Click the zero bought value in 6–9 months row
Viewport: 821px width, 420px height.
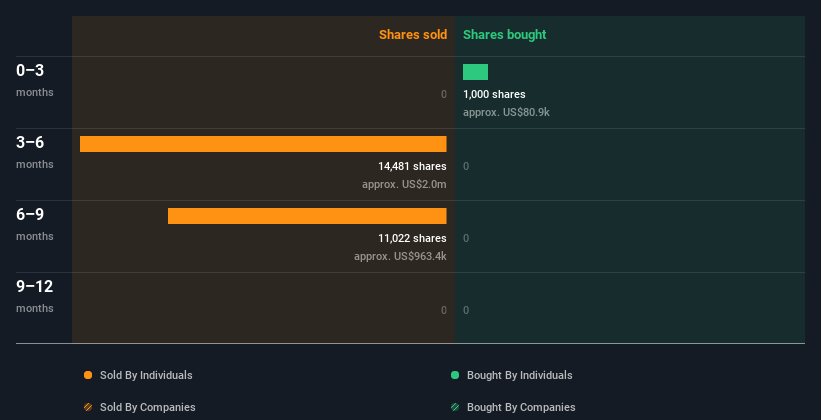tap(466, 238)
